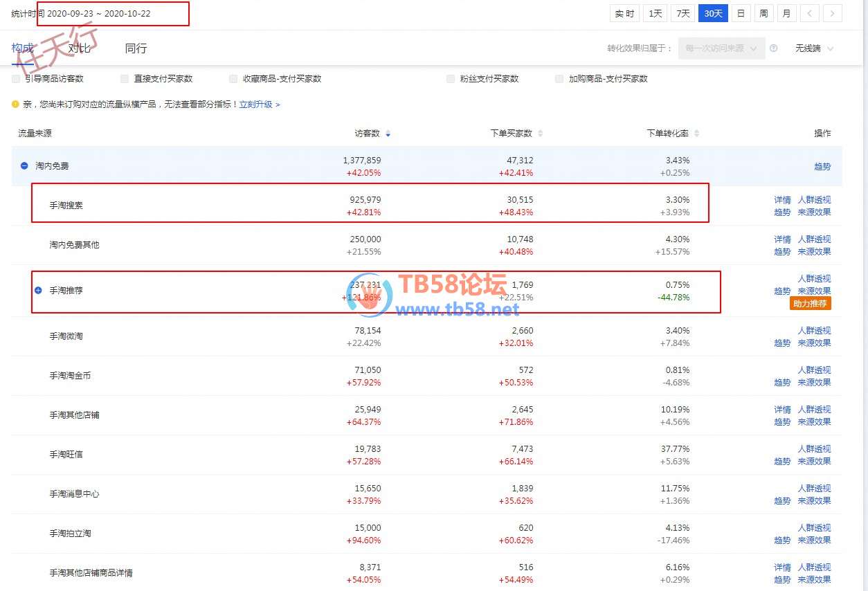This screenshot has width=868, height=591.
Task: Expand the 手淘推荐 row
Action: (x=39, y=291)
